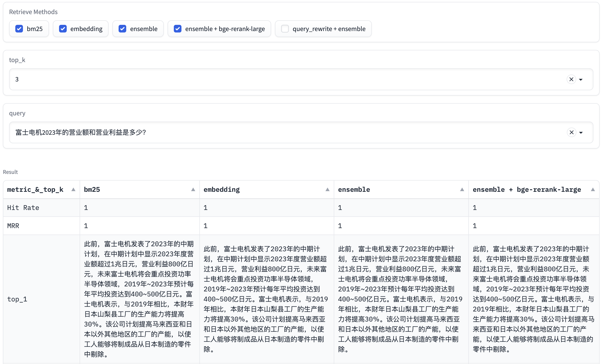This screenshot has height=364, width=602.
Task: Select the metric_&_top_k column header
Action: pos(35,189)
